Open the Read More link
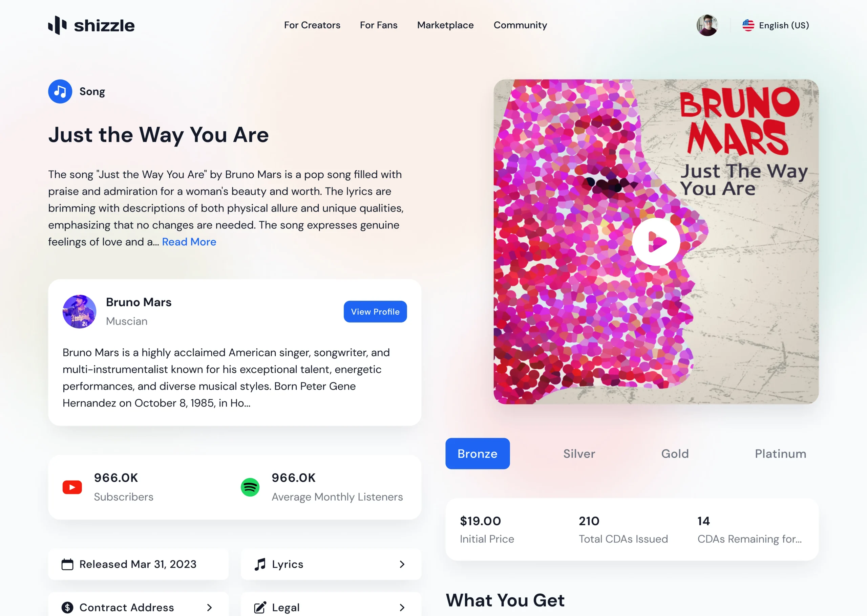 coord(189,242)
